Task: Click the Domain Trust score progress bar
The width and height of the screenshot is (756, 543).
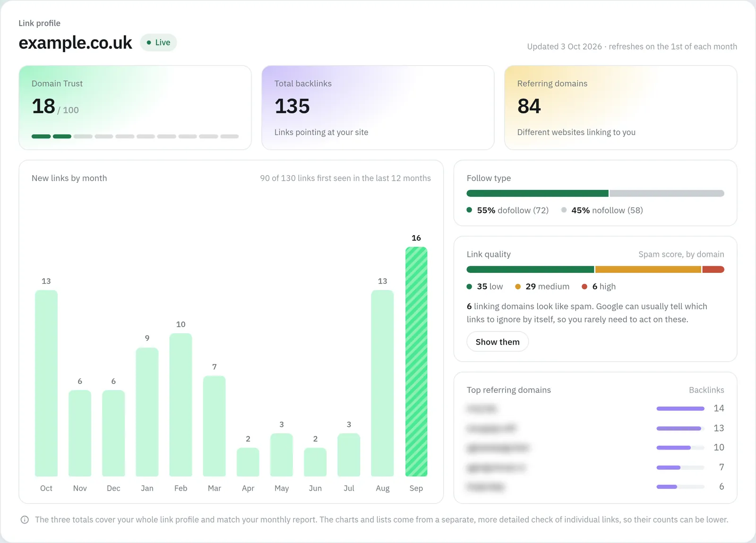Action: click(135, 136)
